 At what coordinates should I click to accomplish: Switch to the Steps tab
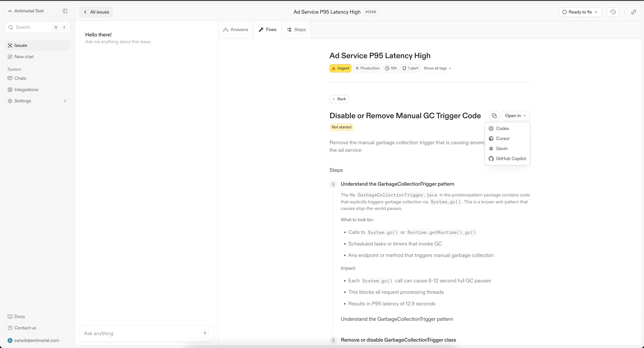[296, 29]
